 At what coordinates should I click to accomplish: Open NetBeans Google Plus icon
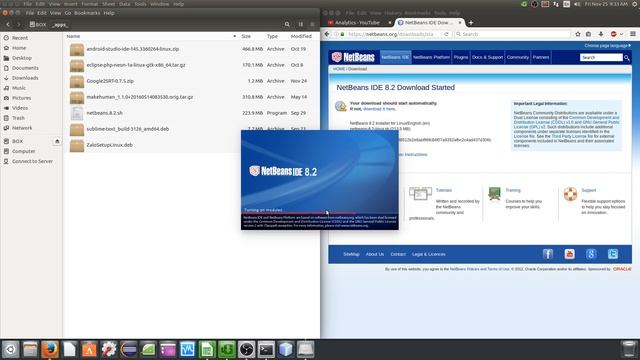coord(591,254)
